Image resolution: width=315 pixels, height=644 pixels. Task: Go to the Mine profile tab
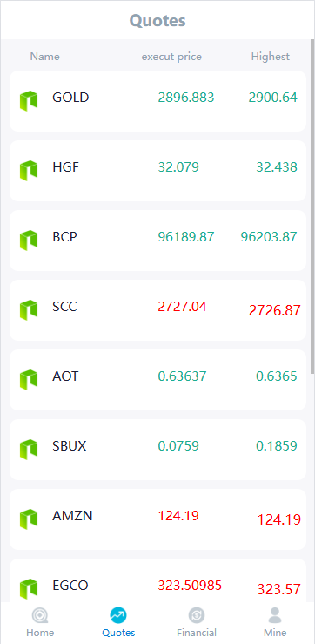point(275,622)
